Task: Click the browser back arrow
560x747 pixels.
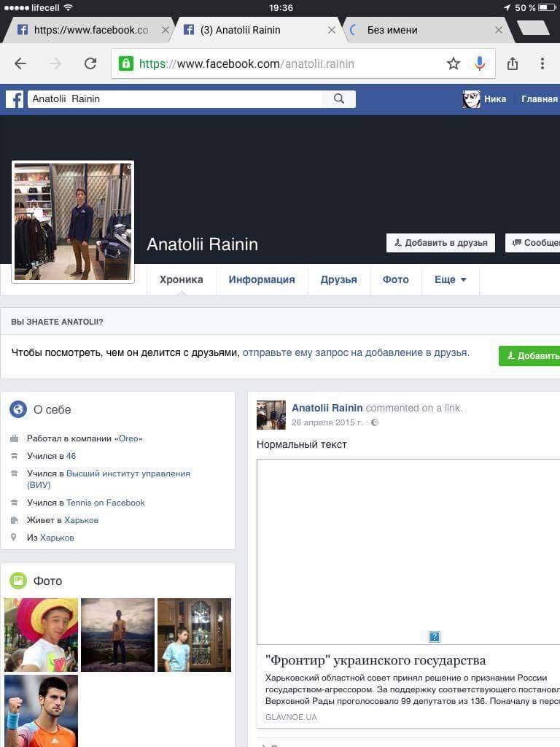Action: (x=20, y=63)
